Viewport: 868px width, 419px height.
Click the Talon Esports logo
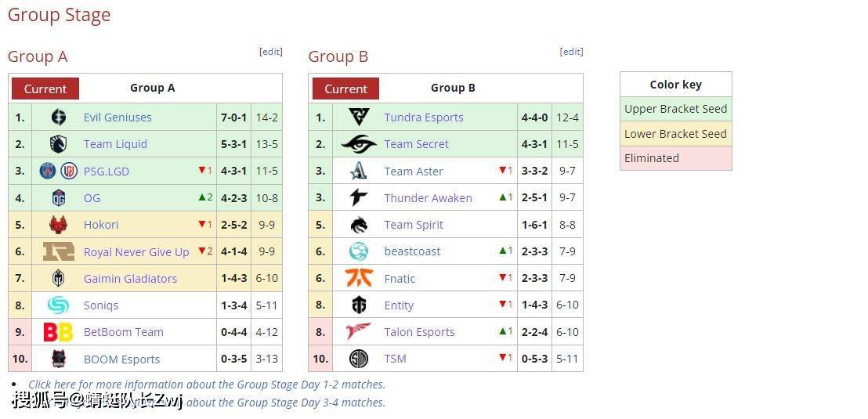(x=359, y=332)
